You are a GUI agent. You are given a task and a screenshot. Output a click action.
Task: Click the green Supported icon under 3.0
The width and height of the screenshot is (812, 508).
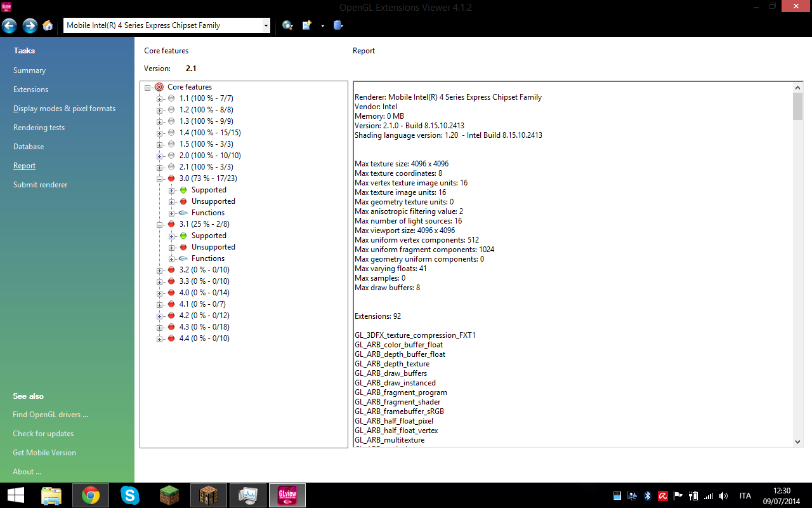click(x=183, y=190)
